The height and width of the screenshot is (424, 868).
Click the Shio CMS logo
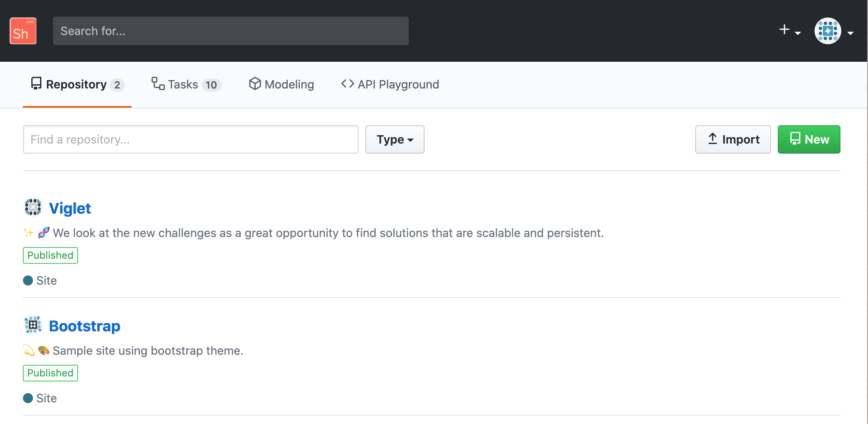[x=23, y=31]
